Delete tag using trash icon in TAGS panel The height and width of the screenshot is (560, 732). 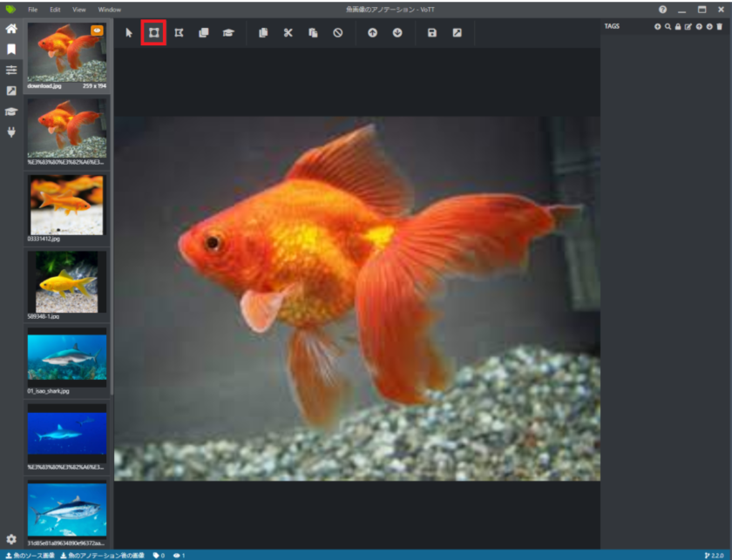719,27
